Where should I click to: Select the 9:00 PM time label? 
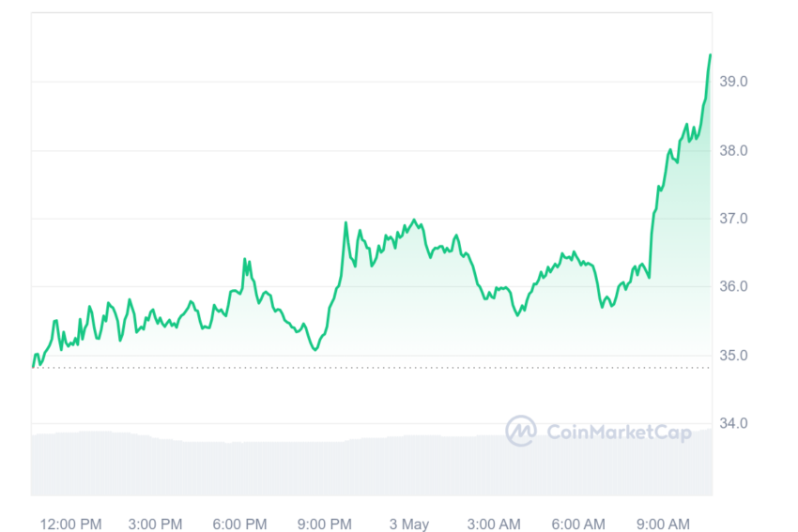coord(324,524)
